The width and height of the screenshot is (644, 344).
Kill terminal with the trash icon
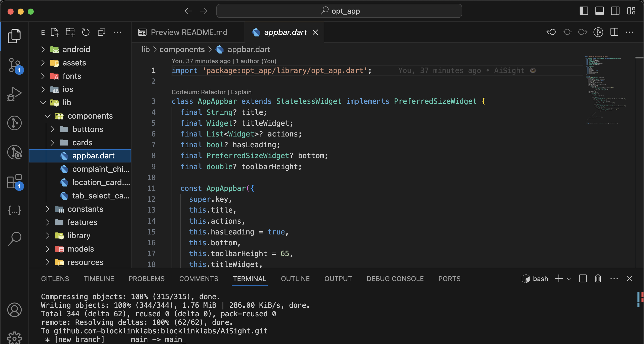598,279
